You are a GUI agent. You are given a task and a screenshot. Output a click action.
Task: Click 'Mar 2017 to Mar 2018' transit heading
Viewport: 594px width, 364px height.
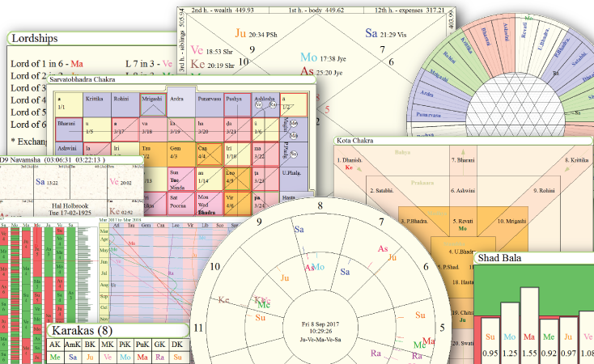[120, 220]
